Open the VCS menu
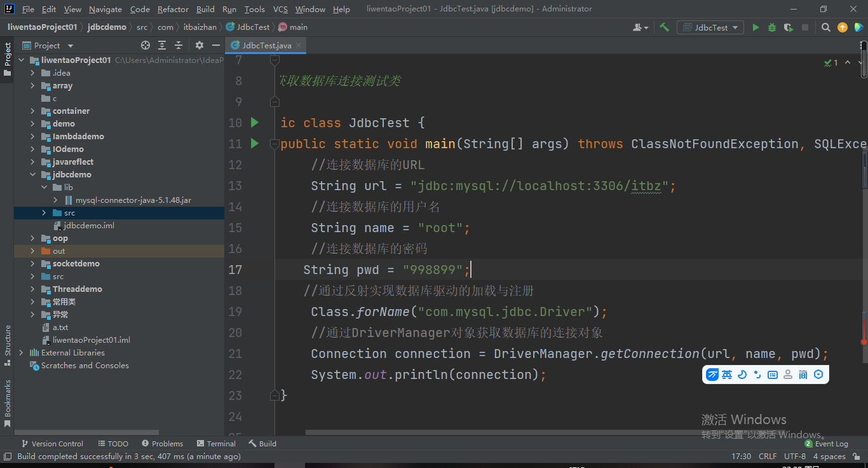This screenshot has height=468, width=868. [280, 9]
